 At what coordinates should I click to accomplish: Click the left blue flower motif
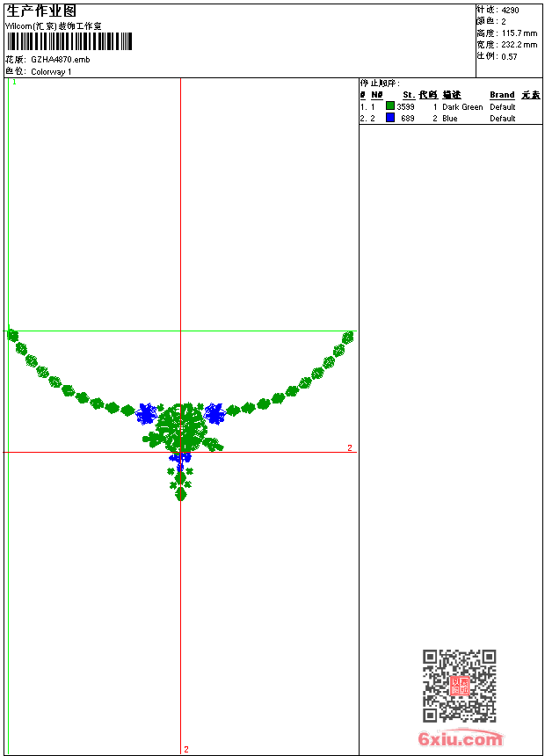click(146, 413)
